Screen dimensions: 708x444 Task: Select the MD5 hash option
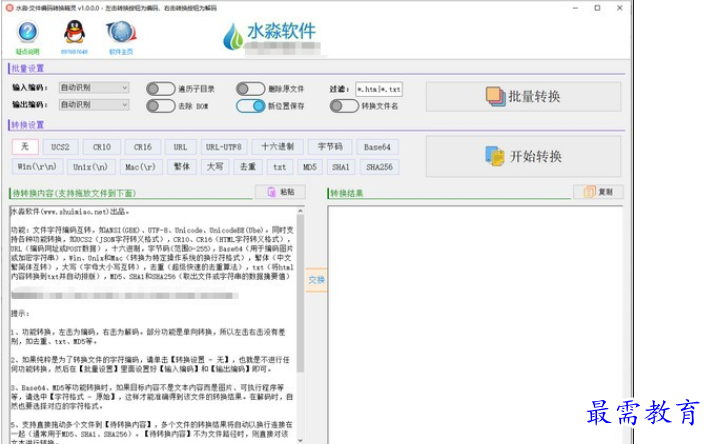pos(310,167)
